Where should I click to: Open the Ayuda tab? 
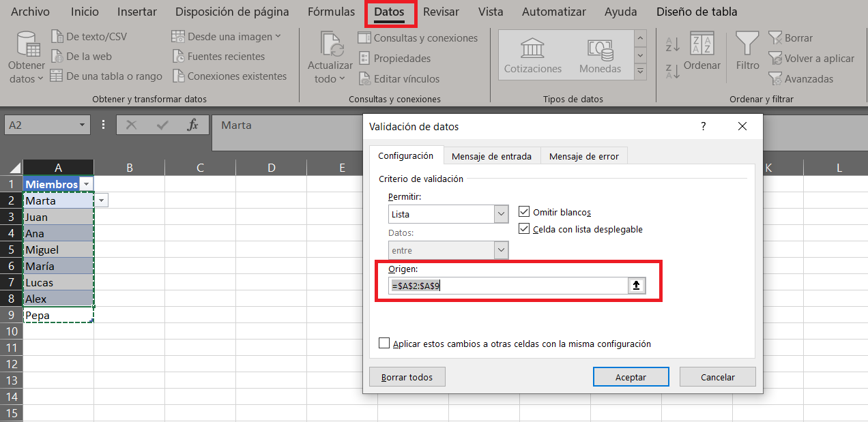pyautogui.click(x=621, y=12)
